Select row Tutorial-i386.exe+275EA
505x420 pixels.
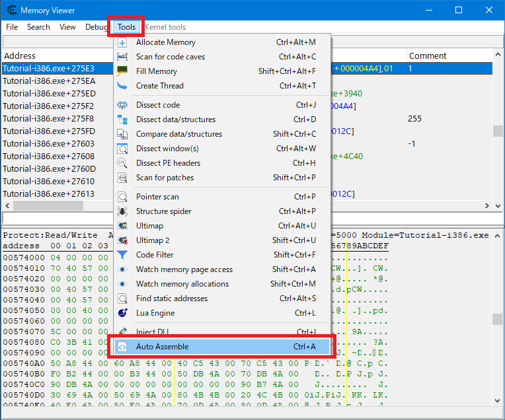(x=50, y=81)
